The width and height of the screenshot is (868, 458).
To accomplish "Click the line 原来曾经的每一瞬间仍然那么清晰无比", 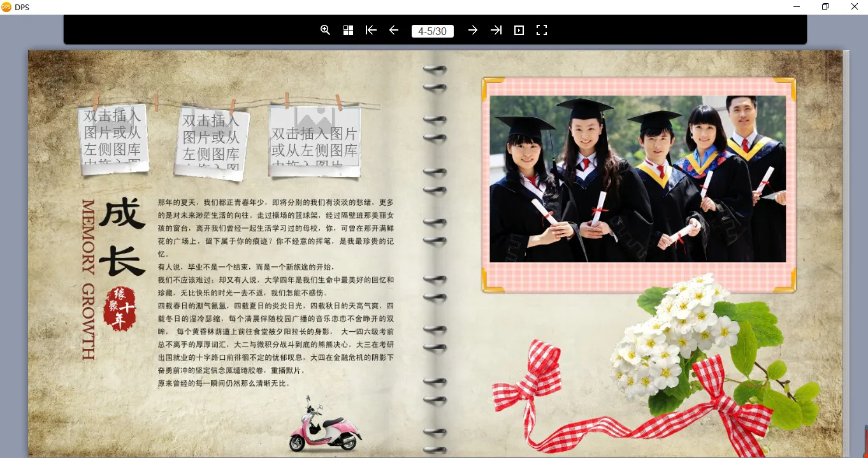I will [x=224, y=383].
